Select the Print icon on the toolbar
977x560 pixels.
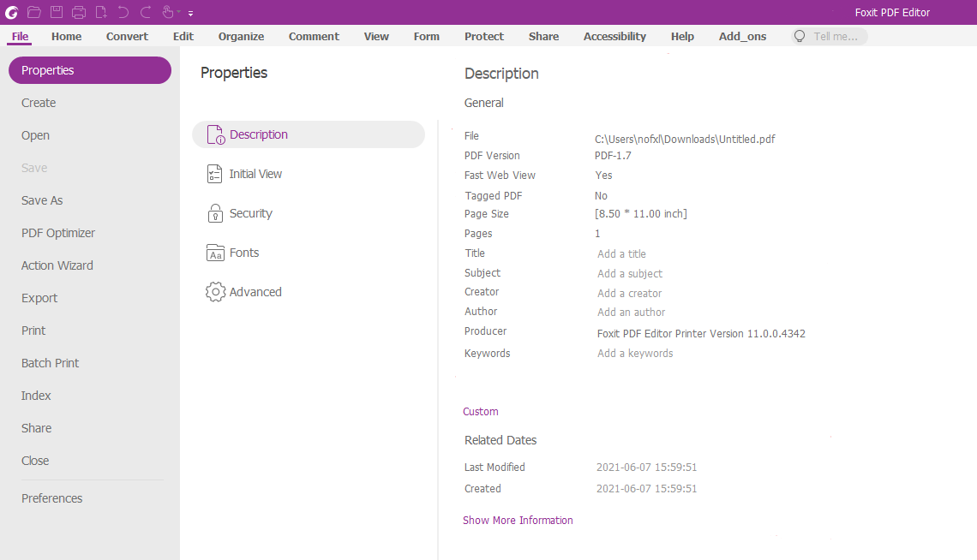tap(79, 12)
